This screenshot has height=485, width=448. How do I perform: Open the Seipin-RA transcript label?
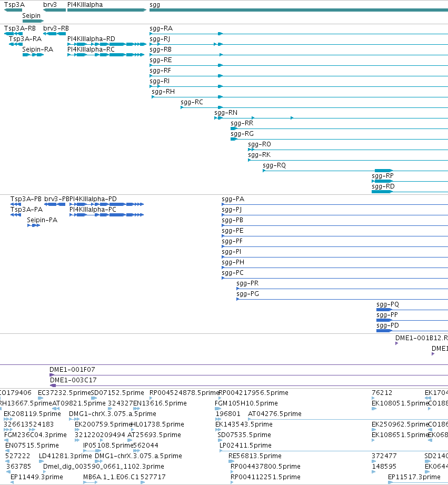[x=38, y=49]
